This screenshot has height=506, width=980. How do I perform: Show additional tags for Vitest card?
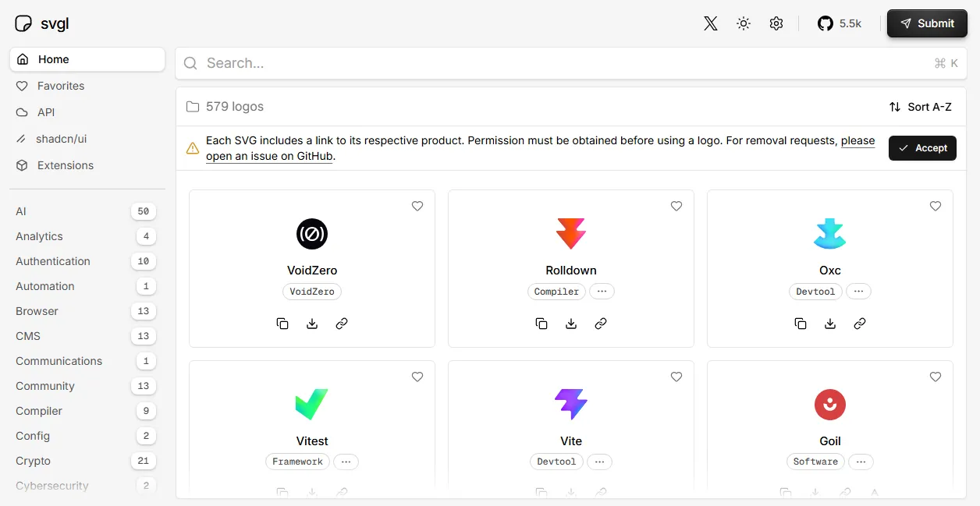(x=346, y=462)
